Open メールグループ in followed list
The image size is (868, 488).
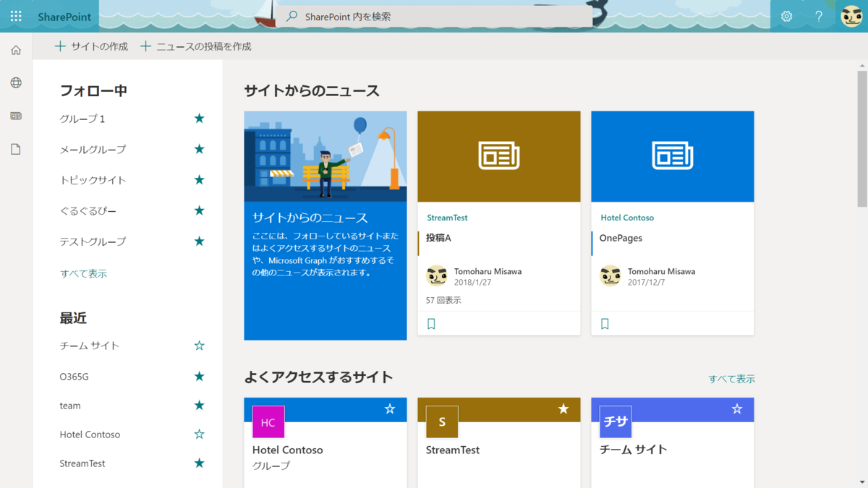93,149
